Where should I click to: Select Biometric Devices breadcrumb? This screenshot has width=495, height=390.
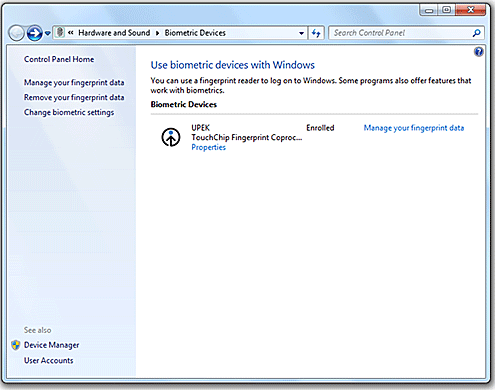coord(195,33)
